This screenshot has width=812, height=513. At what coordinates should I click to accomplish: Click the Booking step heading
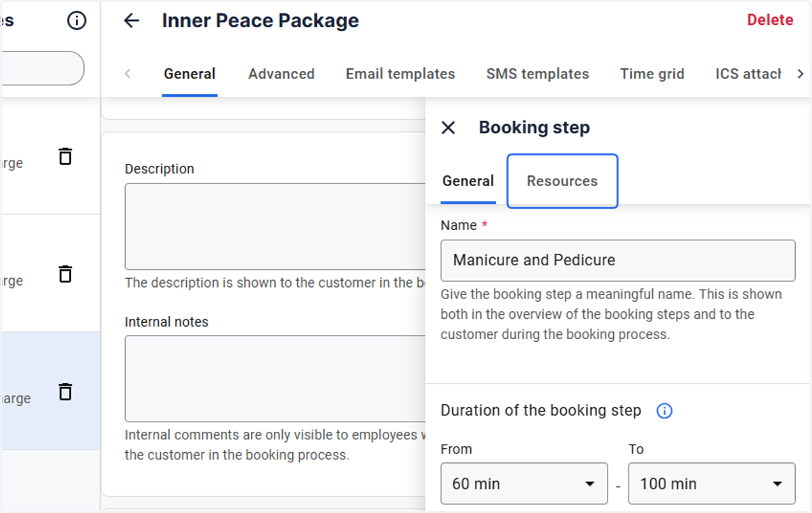click(535, 127)
